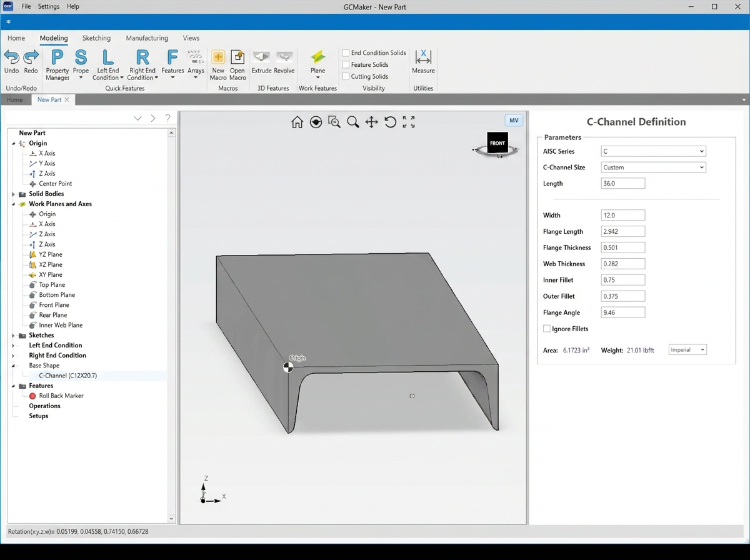Click the FRONT view cube face

tap(497, 143)
